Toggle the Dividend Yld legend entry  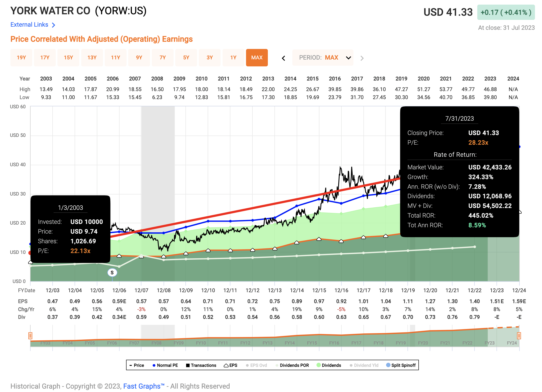(351, 365)
